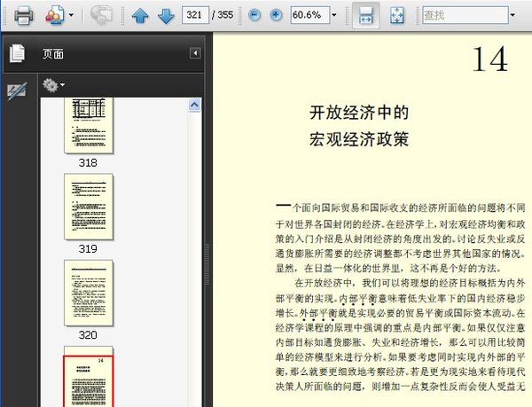Open the search options dropdown arrow

click(x=512, y=16)
